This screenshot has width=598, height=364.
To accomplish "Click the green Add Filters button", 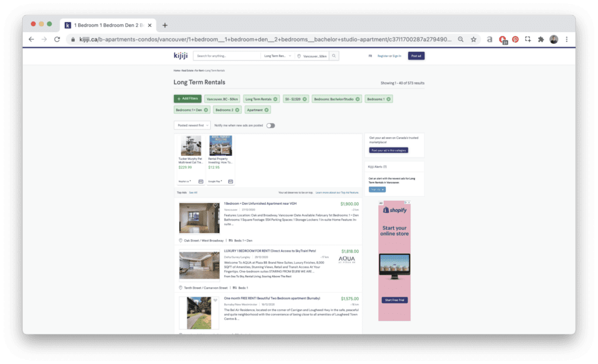I will 186,99.
